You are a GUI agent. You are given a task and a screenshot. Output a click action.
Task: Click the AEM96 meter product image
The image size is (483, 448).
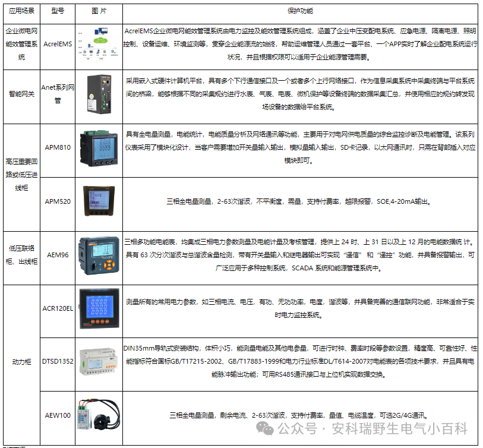click(x=99, y=255)
